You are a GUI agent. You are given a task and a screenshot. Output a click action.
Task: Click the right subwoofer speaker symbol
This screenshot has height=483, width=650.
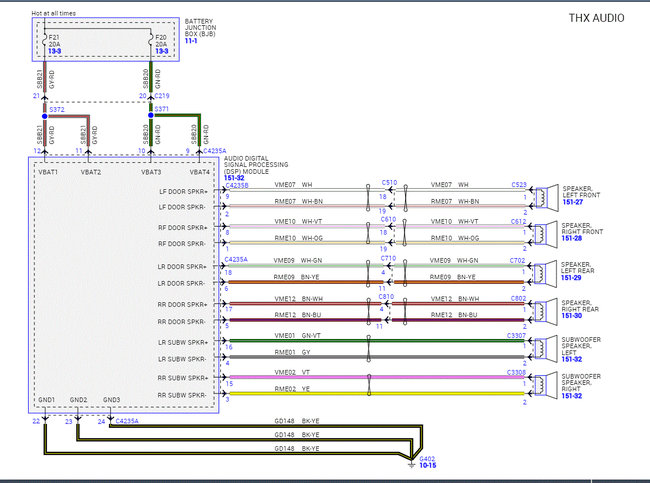[545, 385]
